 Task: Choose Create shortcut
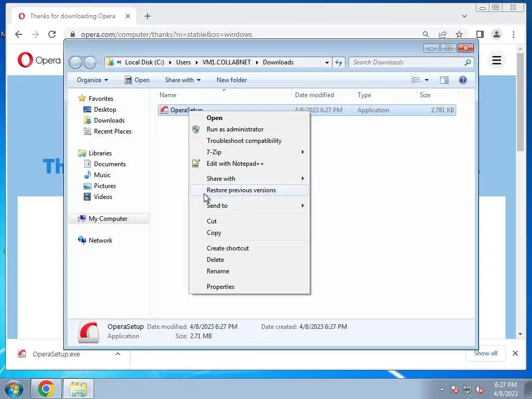pyautogui.click(x=249, y=248)
